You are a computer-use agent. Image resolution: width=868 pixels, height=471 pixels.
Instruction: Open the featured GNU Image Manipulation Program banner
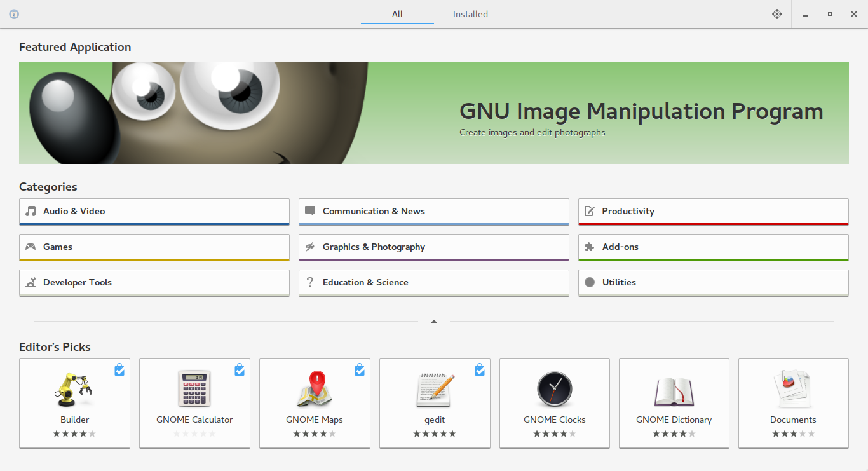click(x=434, y=113)
